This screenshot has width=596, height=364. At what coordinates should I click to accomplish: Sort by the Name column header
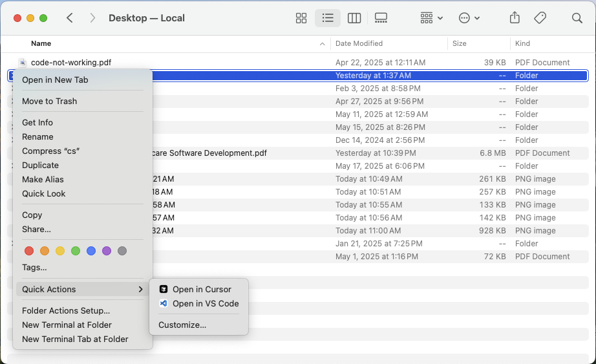pos(41,43)
